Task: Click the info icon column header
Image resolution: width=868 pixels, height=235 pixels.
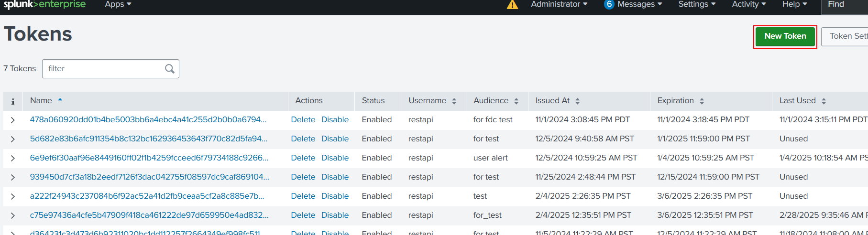Action: (x=13, y=101)
